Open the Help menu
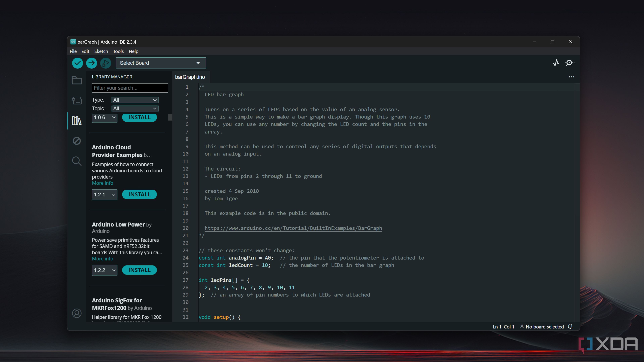Screen dimensions: 644x362 tap(133, 51)
